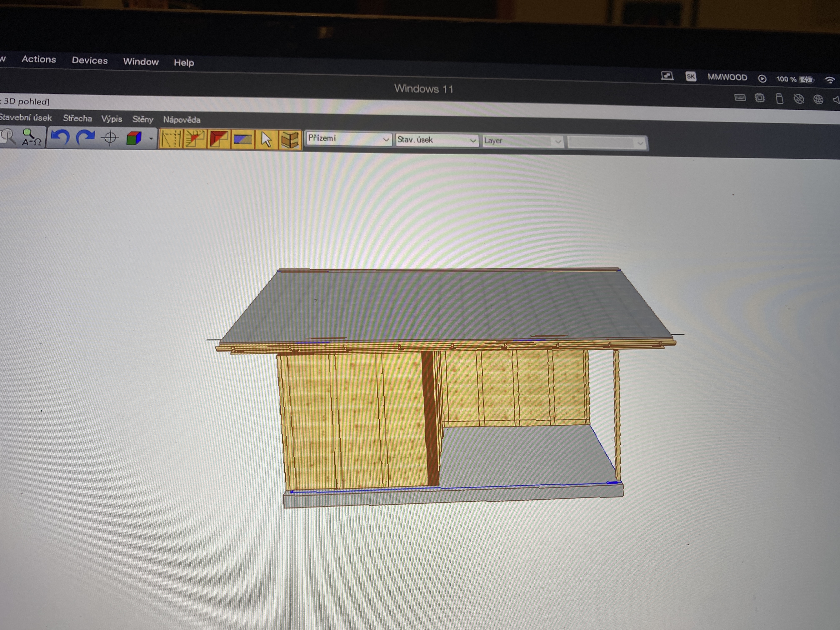The width and height of the screenshot is (840, 630).
Task: Open the Wi-Fi menu bar icon
Action: coord(830,80)
